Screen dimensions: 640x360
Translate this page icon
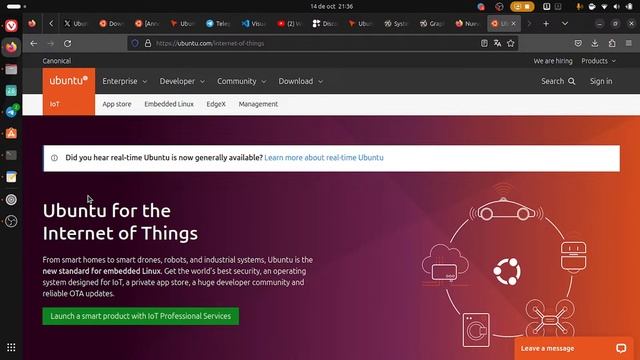point(497,43)
